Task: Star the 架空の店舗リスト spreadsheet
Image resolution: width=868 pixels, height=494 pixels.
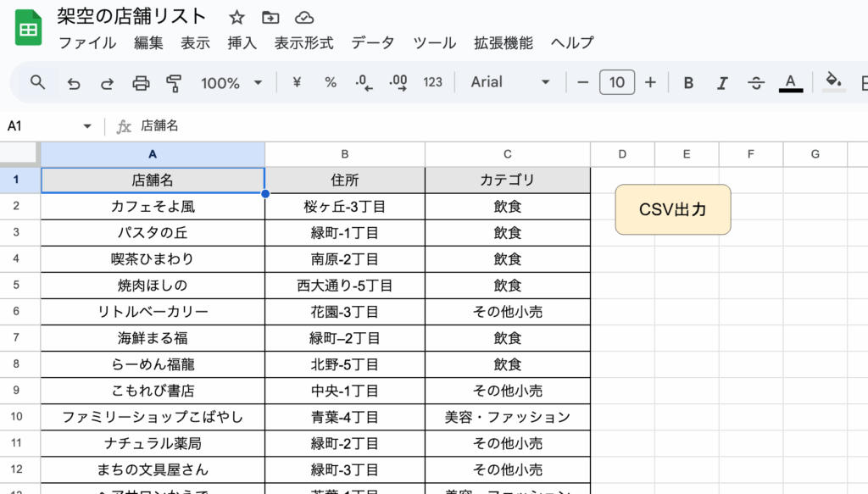Action: pos(236,16)
